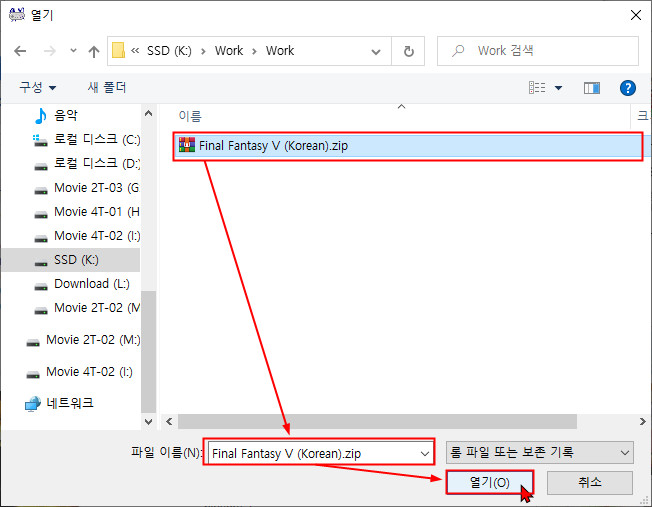The height and width of the screenshot is (507, 652).
Task: Click the zip archive file icon
Action: (187, 145)
